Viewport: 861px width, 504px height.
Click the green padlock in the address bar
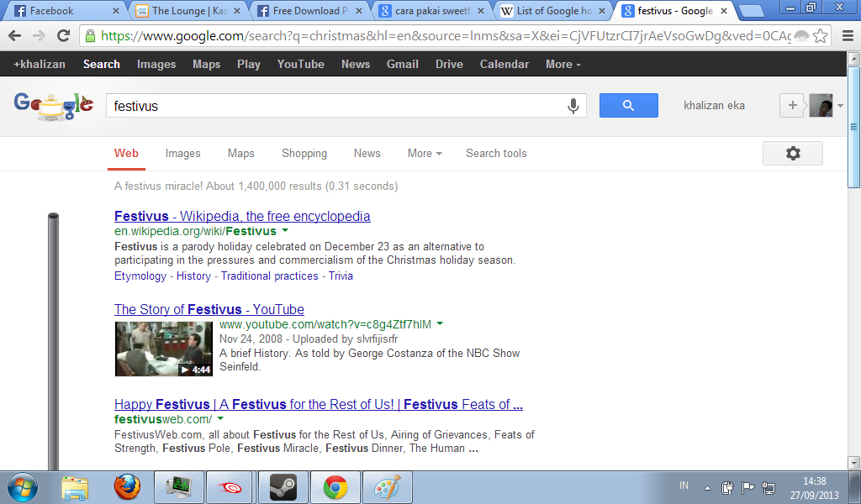[89, 36]
